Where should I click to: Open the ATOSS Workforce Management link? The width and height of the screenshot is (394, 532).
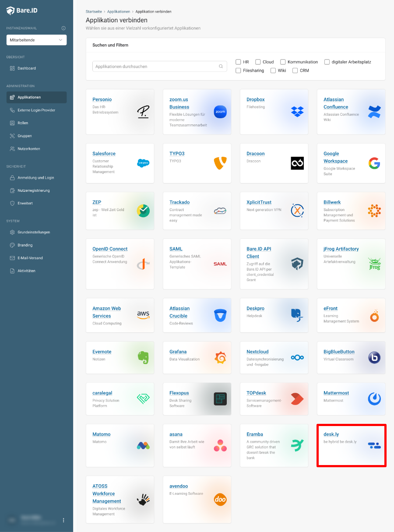tap(107, 493)
